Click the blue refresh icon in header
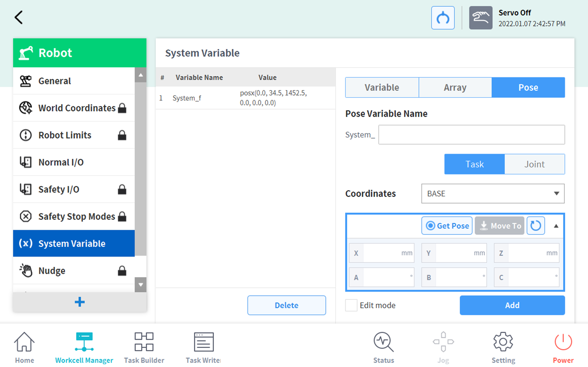Image resolution: width=588 pixels, height=367 pixels. pos(442,18)
